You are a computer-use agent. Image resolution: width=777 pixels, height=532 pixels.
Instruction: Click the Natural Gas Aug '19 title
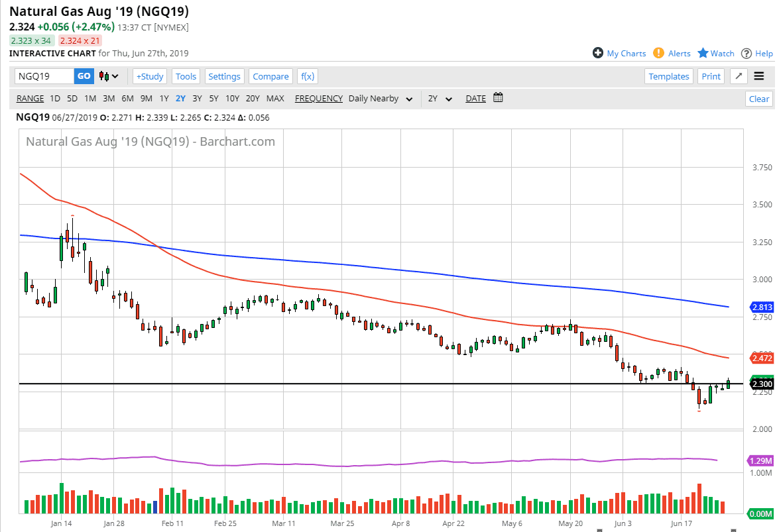99,11
